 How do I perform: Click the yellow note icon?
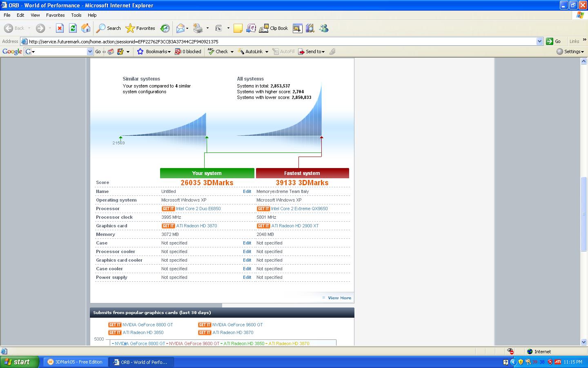[238, 28]
